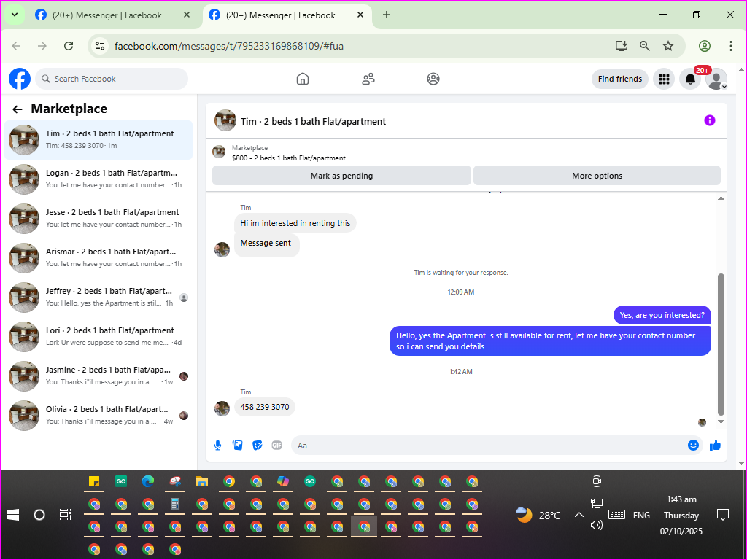This screenshot has height=560, width=747.
Task: Open the Arismar conversation
Action: [x=98, y=257]
